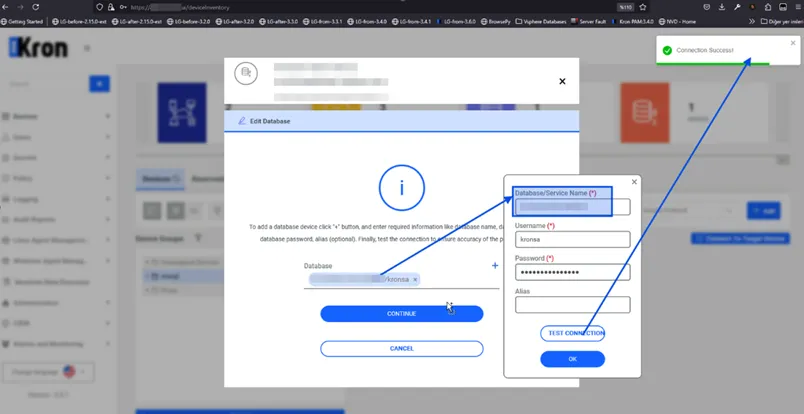Screen dimensions: 804x414
Task: Click Username field containing kronsa
Action: pyautogui.click(x=572, y=240)
